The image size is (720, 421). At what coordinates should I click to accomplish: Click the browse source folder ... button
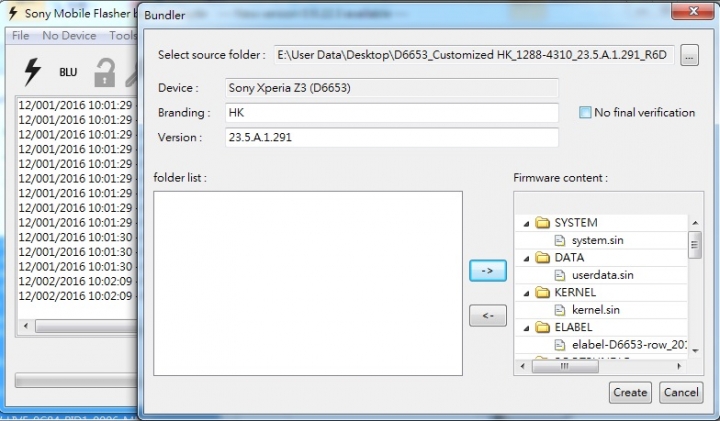[689, 56]
